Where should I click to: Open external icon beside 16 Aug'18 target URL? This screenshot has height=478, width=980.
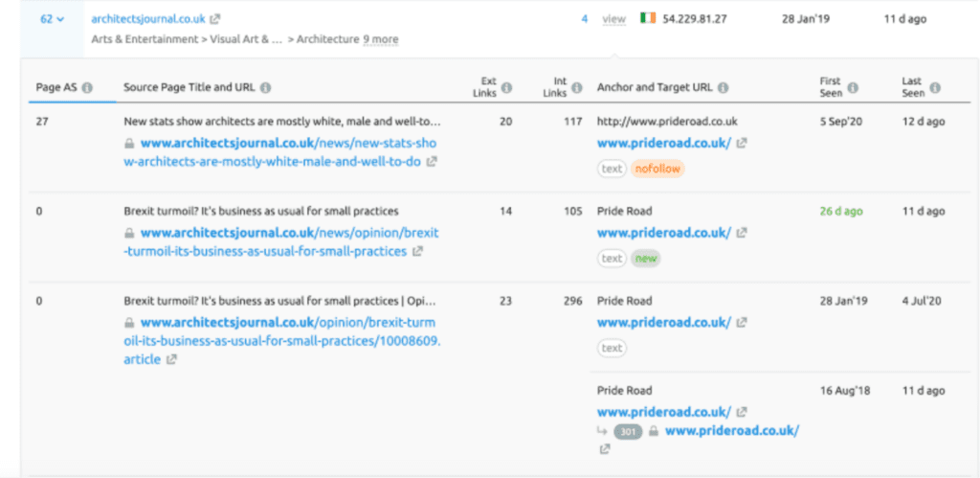[742, 412]
